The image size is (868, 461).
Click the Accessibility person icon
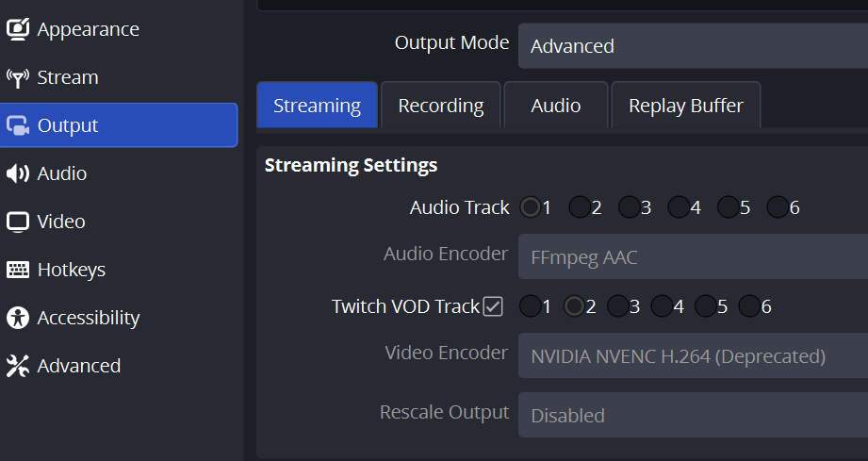pos(18,318)
